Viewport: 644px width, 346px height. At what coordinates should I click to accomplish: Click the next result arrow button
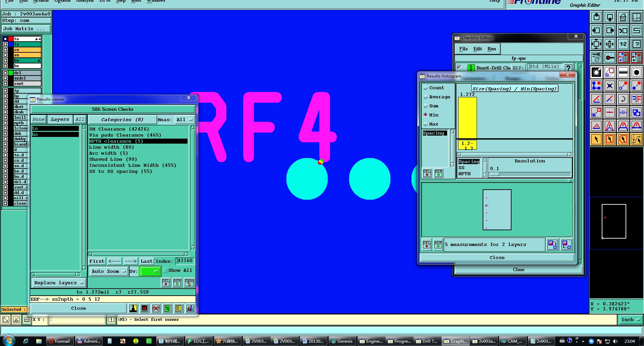130,261
